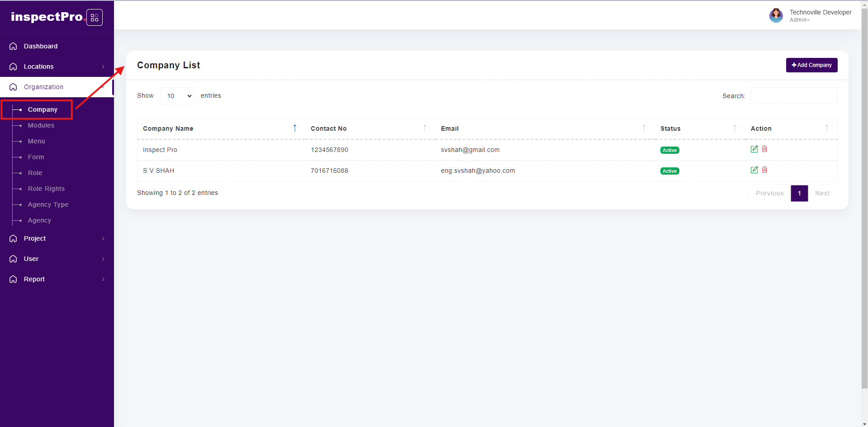Focus the Search input field
Viewport: 868px width, 427px height.
point(793,96)
